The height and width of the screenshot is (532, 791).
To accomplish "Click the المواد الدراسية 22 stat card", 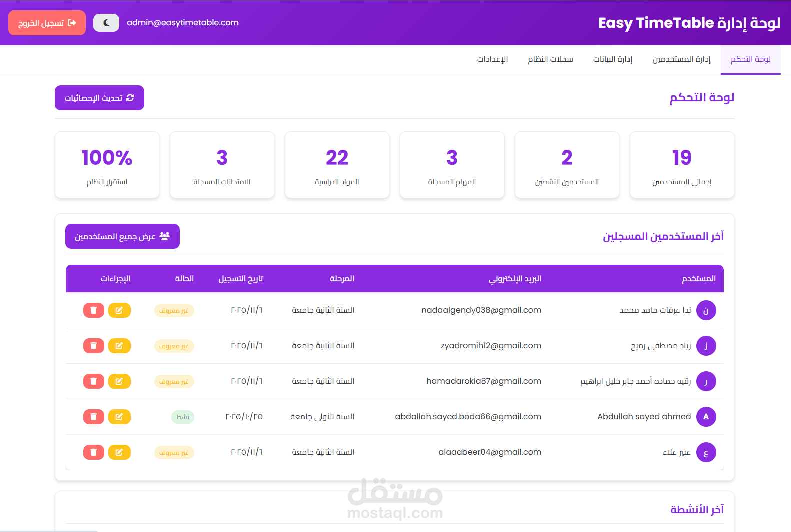I will pyautogui.click(x=337, y=165).
